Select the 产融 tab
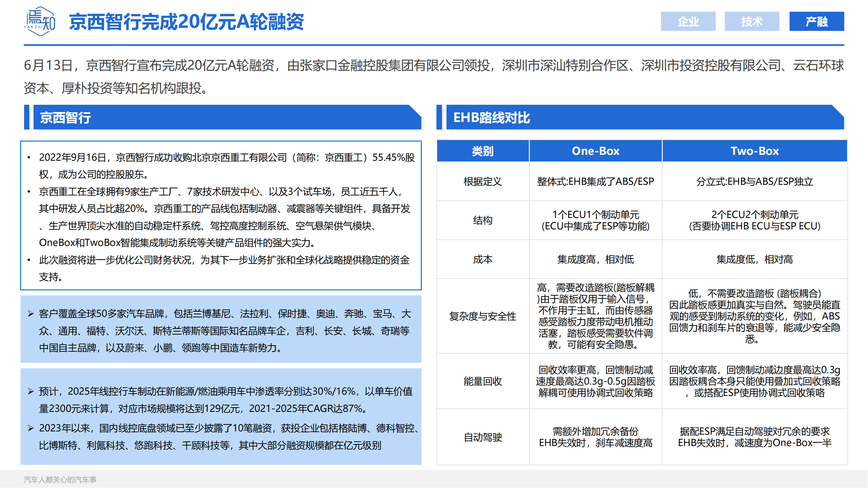The height and width of the screenshot is (488, 868). [x=817, y=21]
